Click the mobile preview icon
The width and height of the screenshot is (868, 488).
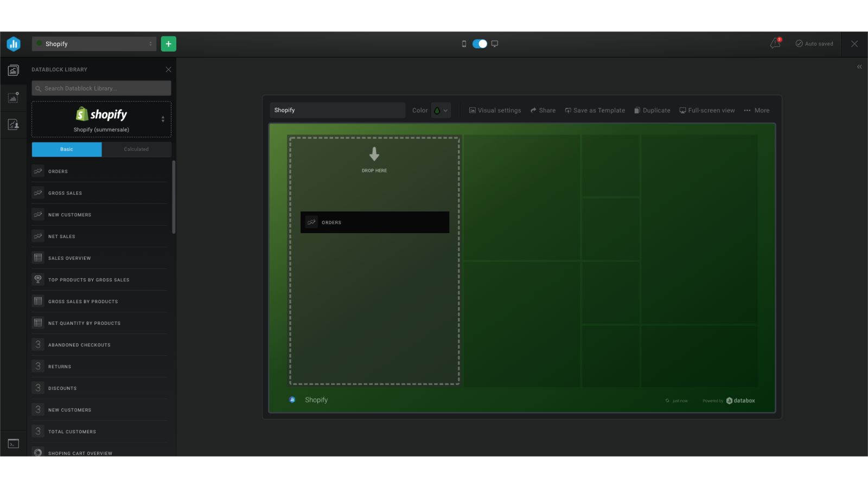[463, 43]
